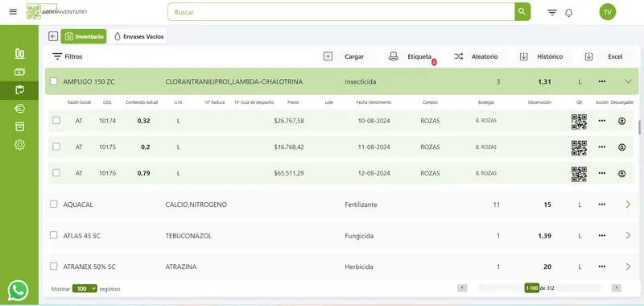Check the ATRANEX 50% SC checkbox
Image resolution: width=644 pixels, height=306 pixels.
pos(53,267)
